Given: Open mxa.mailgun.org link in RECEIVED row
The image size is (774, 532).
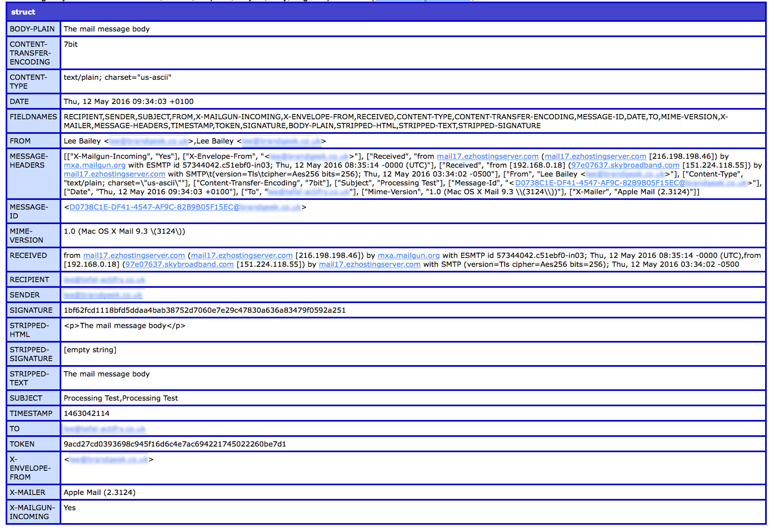Looking at the screenshot, I should (x=408, y=256).
